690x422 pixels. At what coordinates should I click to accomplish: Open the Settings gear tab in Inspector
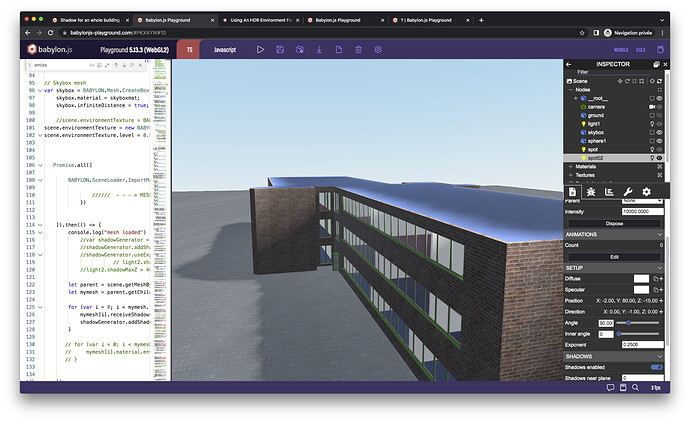[646, 192]
